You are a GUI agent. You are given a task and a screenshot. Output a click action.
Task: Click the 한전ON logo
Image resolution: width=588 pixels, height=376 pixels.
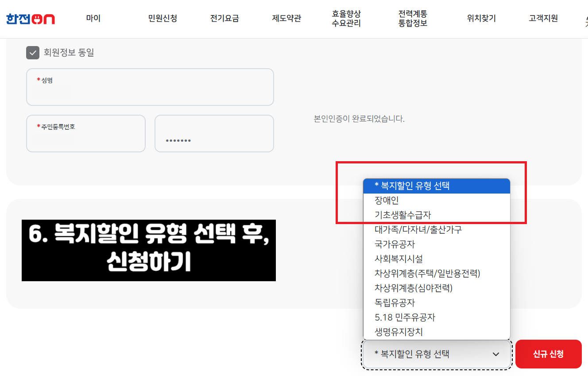[x=30, y=19]
